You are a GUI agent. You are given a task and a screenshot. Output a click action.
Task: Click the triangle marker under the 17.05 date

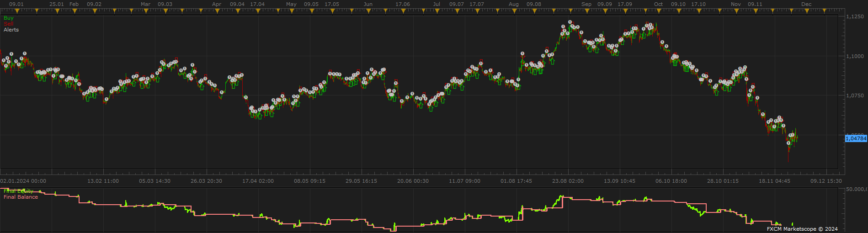(332, 11)
